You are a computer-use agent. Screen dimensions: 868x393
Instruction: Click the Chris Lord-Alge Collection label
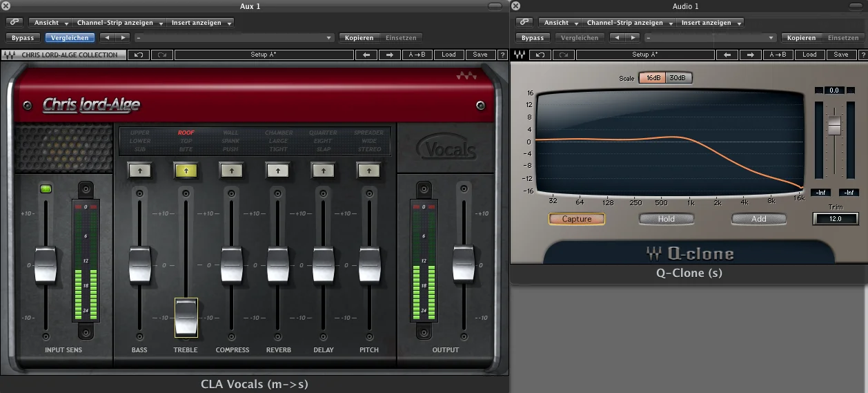70,55
